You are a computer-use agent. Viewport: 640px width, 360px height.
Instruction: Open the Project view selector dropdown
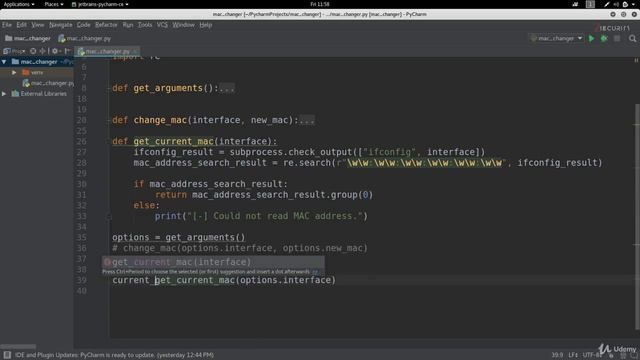point(14,51)
